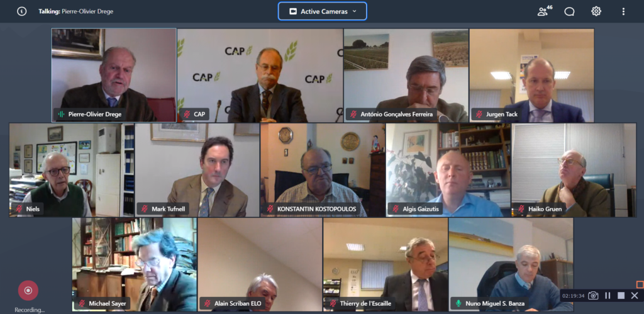Click the Active Cameras chevron arrow

point(355,11)
